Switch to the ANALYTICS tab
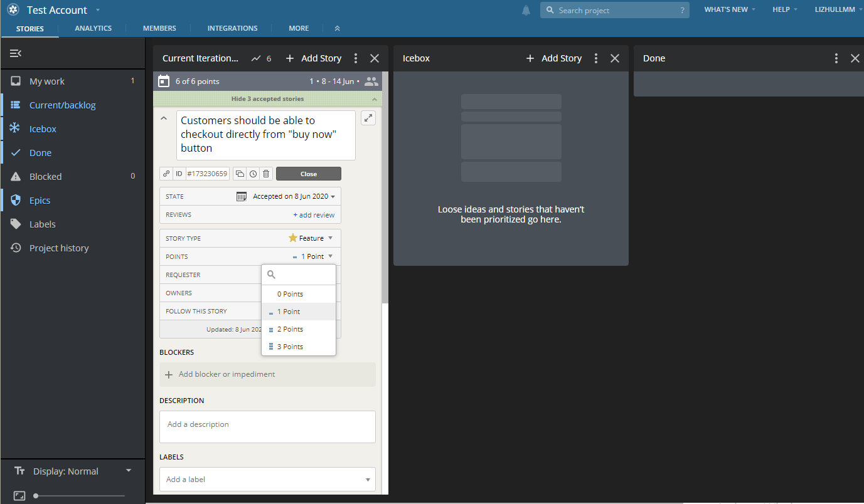The image size is (864, 504). click(x=93, y=28)
